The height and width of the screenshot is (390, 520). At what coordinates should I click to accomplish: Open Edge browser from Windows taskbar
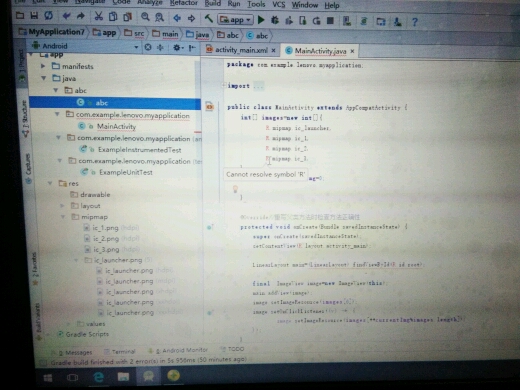pyautogui.click(x=98, y=377)
